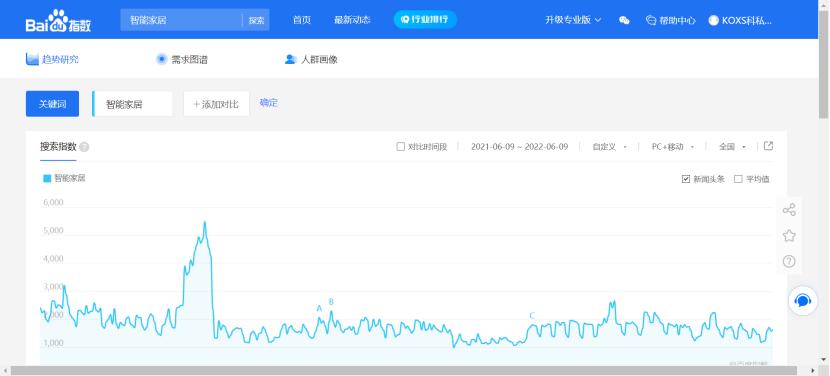Switch to the 趋势研究 tab
830x376 pixels.
point(52,59)
